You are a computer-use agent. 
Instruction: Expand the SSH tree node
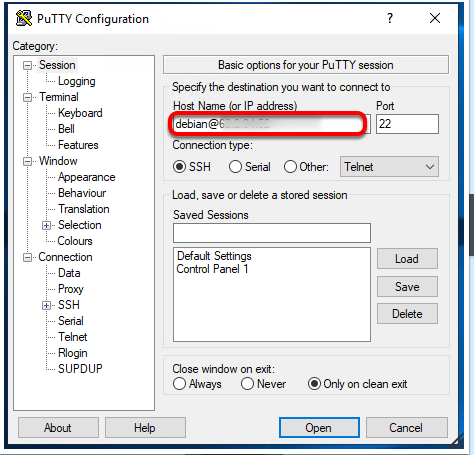[x=46, y=305]
